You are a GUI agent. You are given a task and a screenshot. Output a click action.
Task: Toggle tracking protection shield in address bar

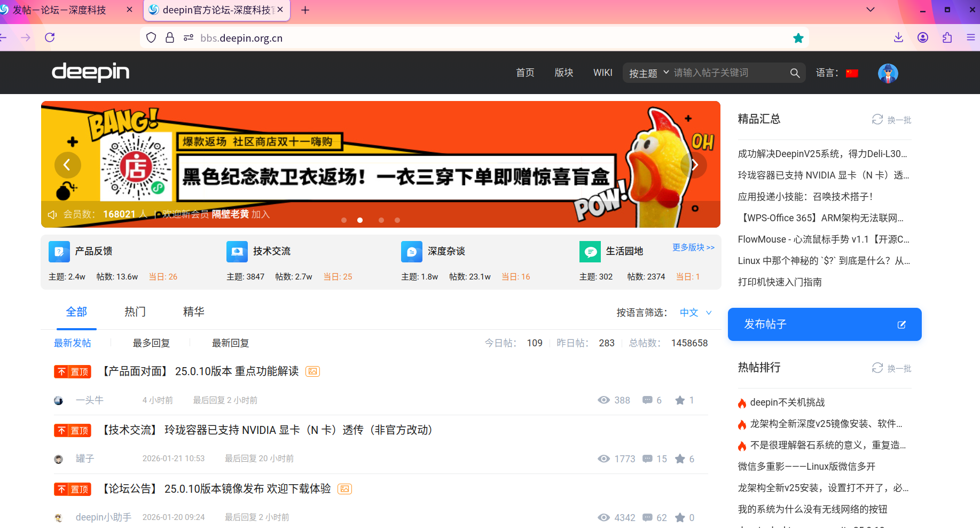click(x=151, y=37)
